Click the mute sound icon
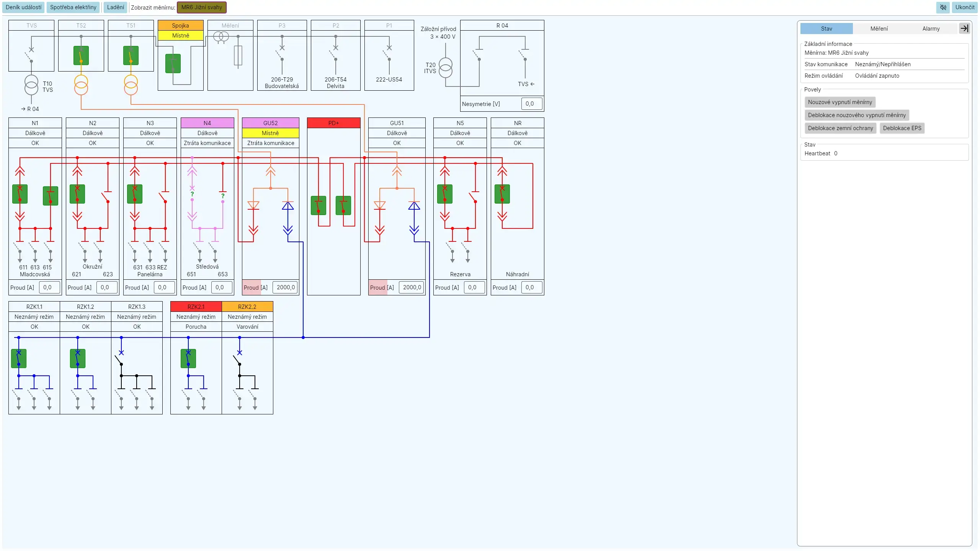The height and width of the screenshot is (551, 980). [x=943, y=7]
